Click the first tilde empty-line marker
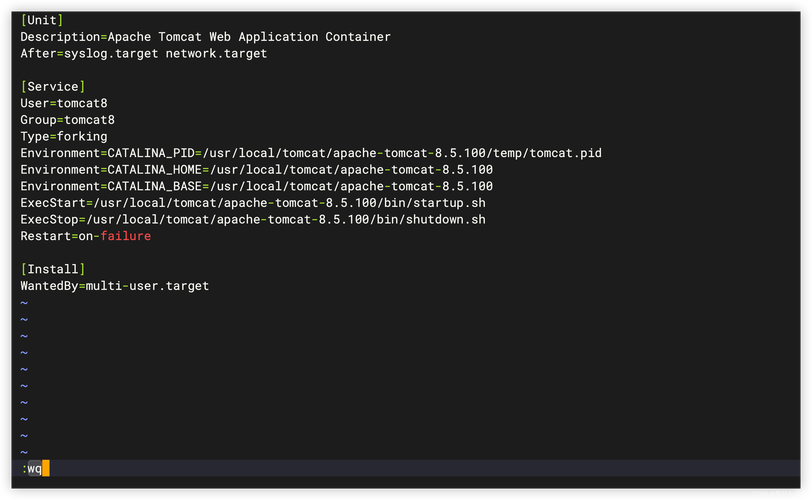Screen dimensions: 812x500 pyautogui.click(x=24, y=303)
